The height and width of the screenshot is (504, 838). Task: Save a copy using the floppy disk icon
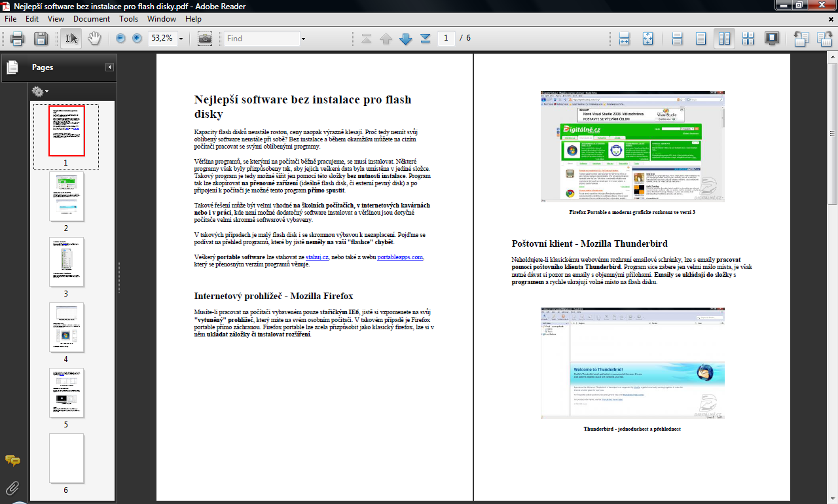(41, 39)
